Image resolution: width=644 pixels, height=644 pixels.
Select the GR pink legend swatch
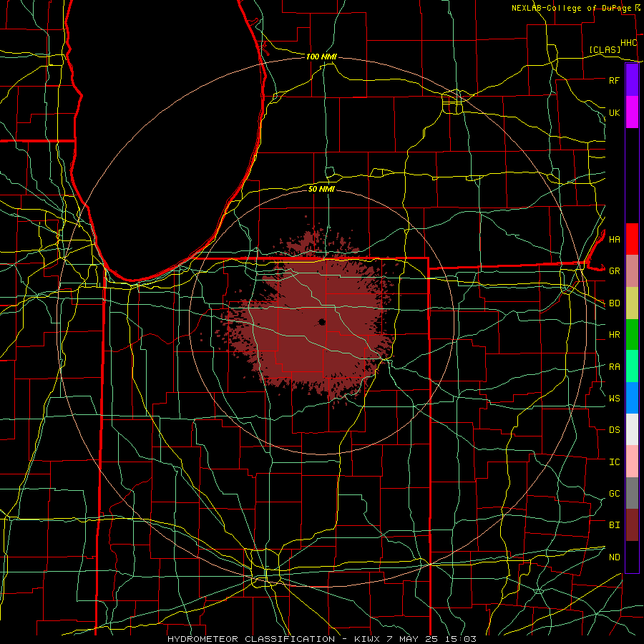tap(632, 271)
